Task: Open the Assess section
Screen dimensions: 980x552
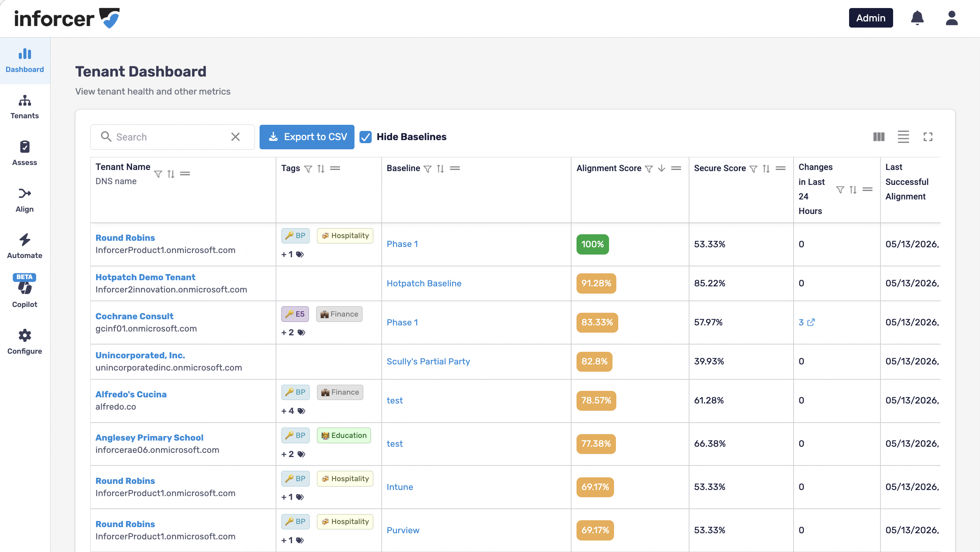Action: (25, 154)
